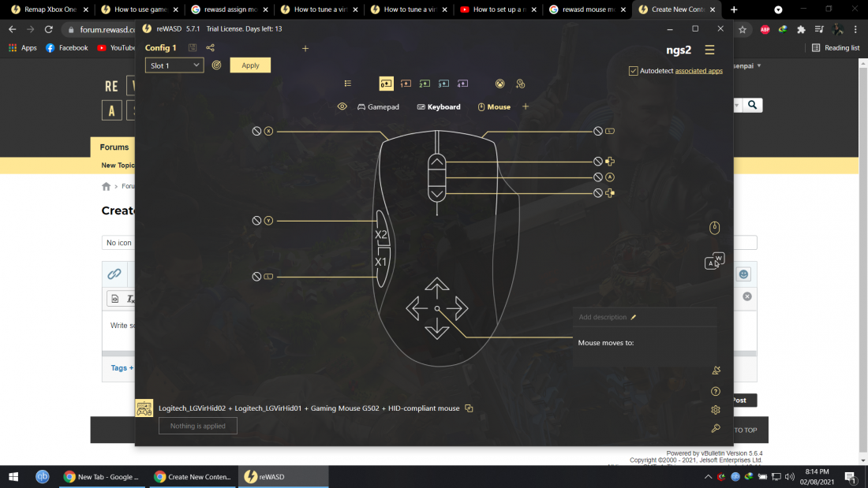Toggle the Autodetect associated apps checkbox
Screen dimensions: 868x488
coord(634,71)
